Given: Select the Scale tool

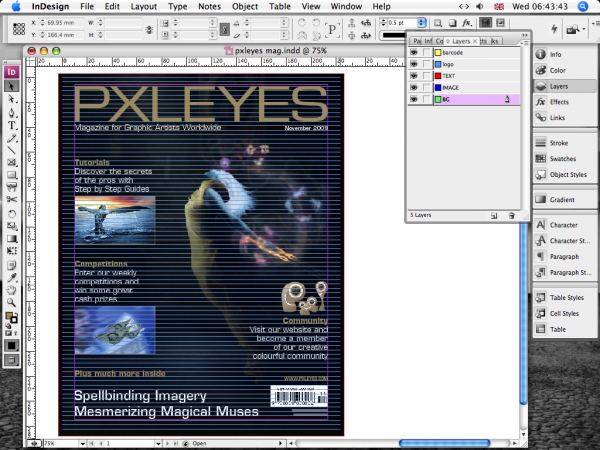Looking at the screenshot, I should 11,226.
